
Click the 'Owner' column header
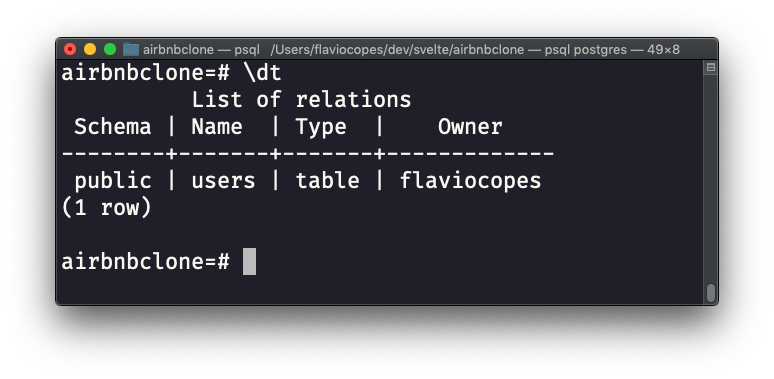[x=470, y=127]
